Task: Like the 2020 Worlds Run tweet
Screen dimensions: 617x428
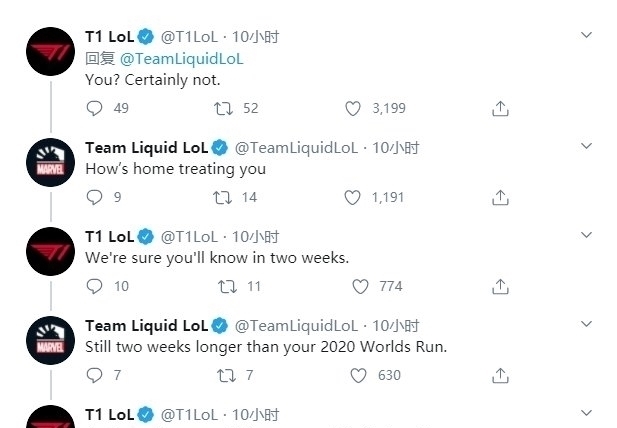Action: [358, 375]
